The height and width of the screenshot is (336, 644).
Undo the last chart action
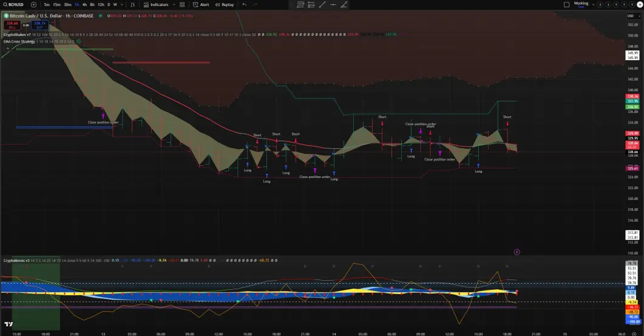coord(245,4)
